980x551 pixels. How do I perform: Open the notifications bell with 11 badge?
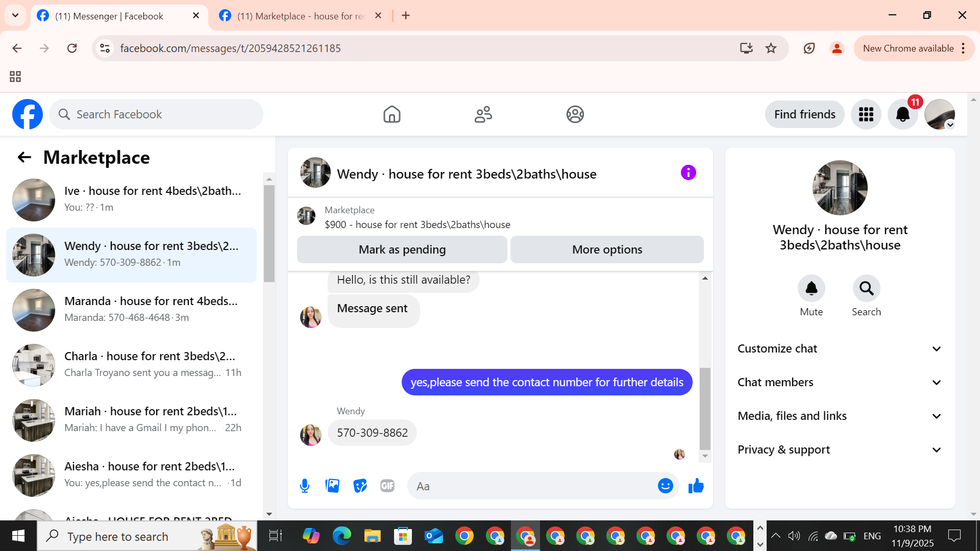pyautogui.click(x=903, y=114)
